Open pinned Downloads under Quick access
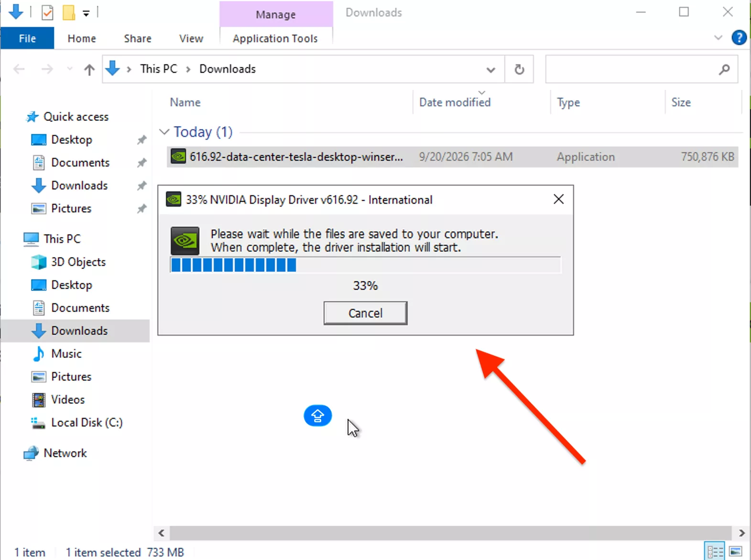The image size is (751, 560). coord(79,186)
